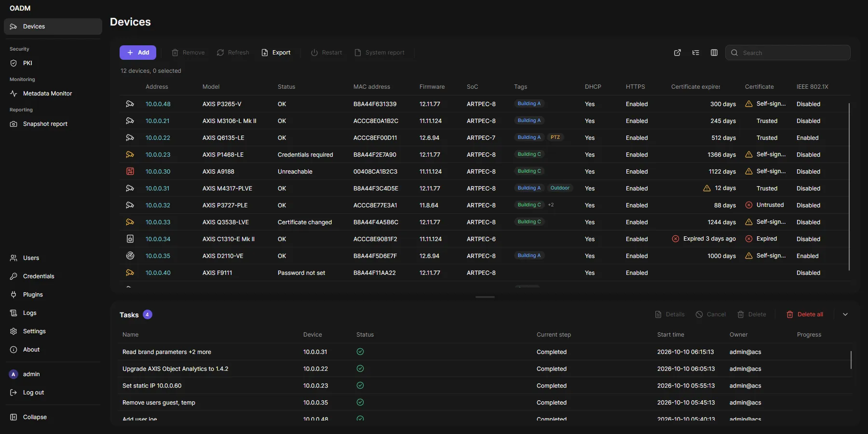Sort by Certificate expires column header
868x434 pixels.
pyautogui.click(x=695, y=87)
